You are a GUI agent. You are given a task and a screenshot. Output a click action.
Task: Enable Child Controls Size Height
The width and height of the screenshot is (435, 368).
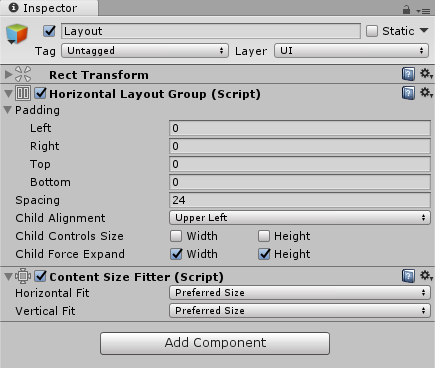click(x=264, y=236)
